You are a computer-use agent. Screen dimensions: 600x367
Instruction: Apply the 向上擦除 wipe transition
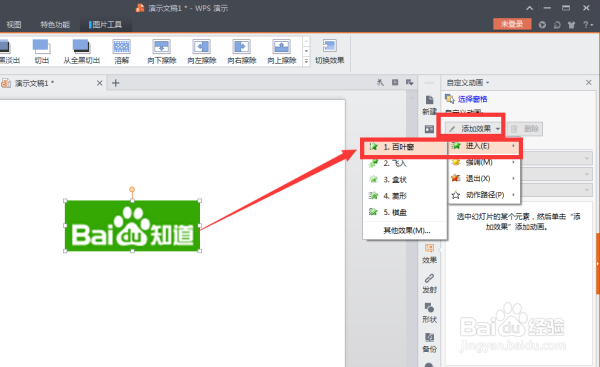(282, 51)
